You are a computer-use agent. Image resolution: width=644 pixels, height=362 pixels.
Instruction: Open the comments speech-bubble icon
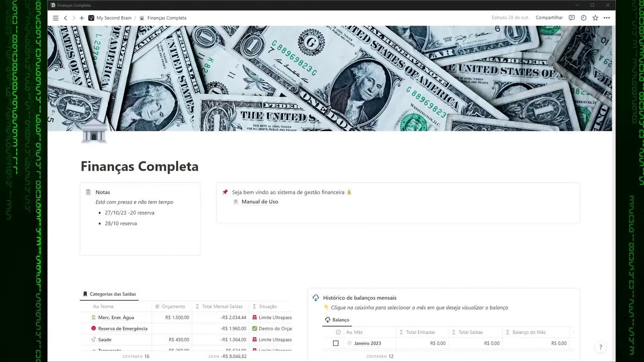coord(572,18)
